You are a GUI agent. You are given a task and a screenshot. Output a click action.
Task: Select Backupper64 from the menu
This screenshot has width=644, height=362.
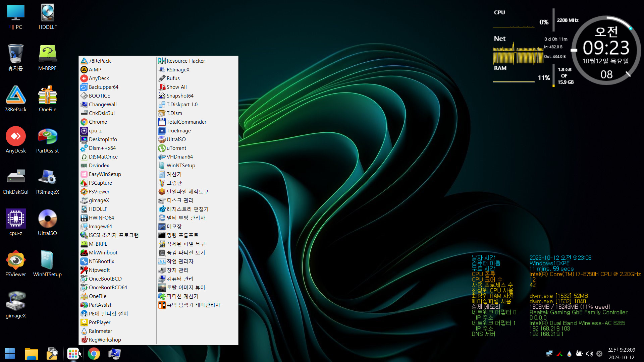coord(117,87)
